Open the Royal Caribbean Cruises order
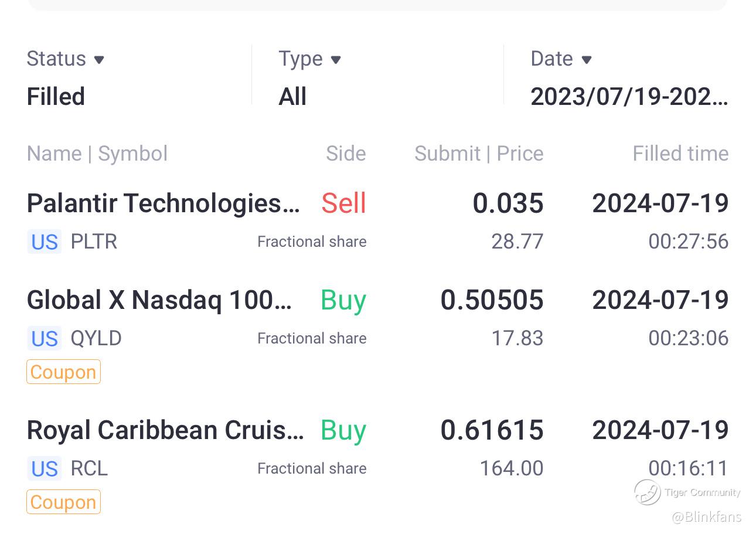 [x=165, y=430]
